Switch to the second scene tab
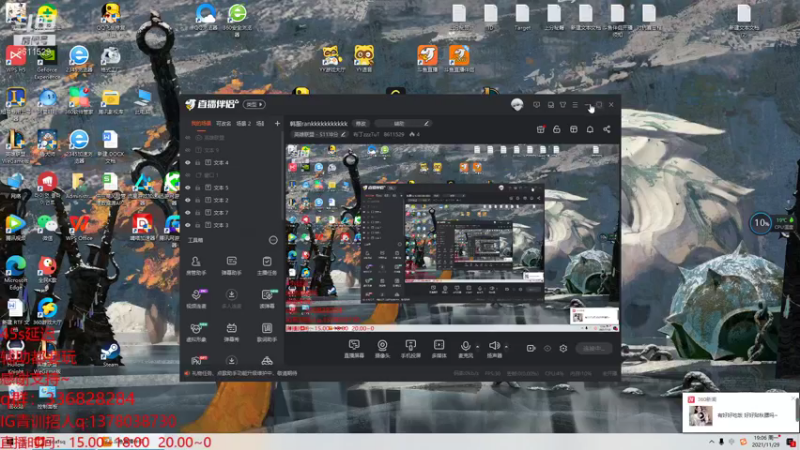 pyautogui.click(x=223, y=123)
